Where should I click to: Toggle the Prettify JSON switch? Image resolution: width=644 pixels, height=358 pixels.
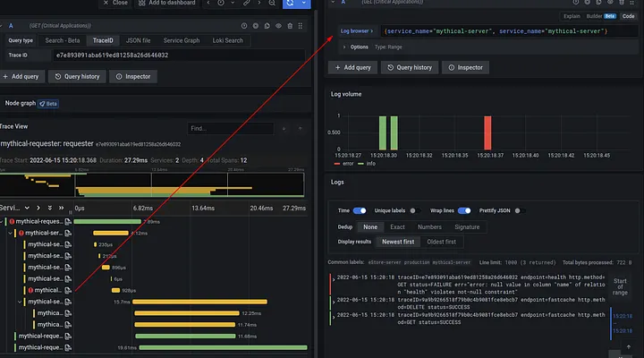520,211
